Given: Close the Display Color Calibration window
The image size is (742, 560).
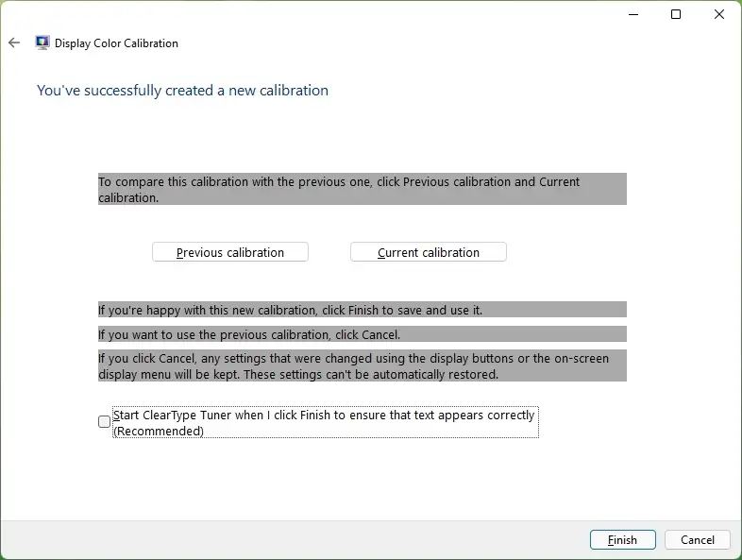Looking at the screenshot, I should pyautogui.click(x=719, y=14).
